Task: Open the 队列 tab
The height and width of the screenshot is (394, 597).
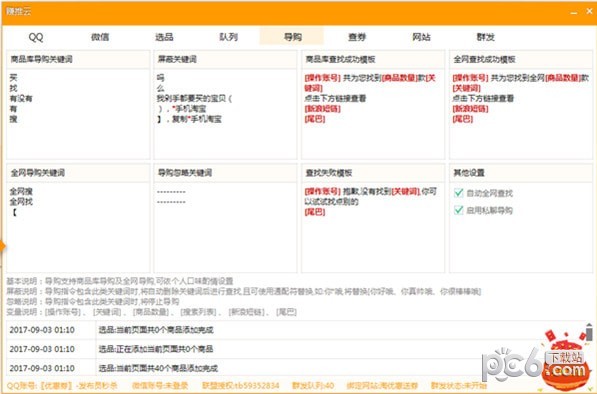Action: coord(228,37)
